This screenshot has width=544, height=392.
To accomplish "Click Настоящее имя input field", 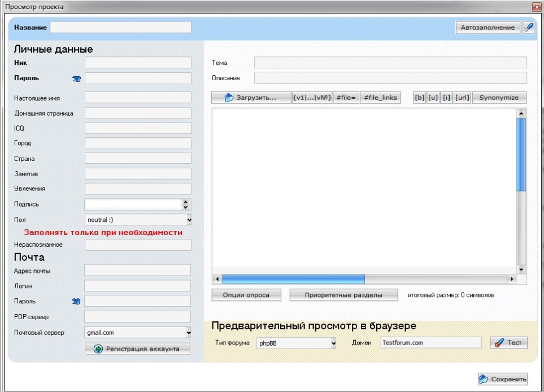I will click(x=138, y=98).
